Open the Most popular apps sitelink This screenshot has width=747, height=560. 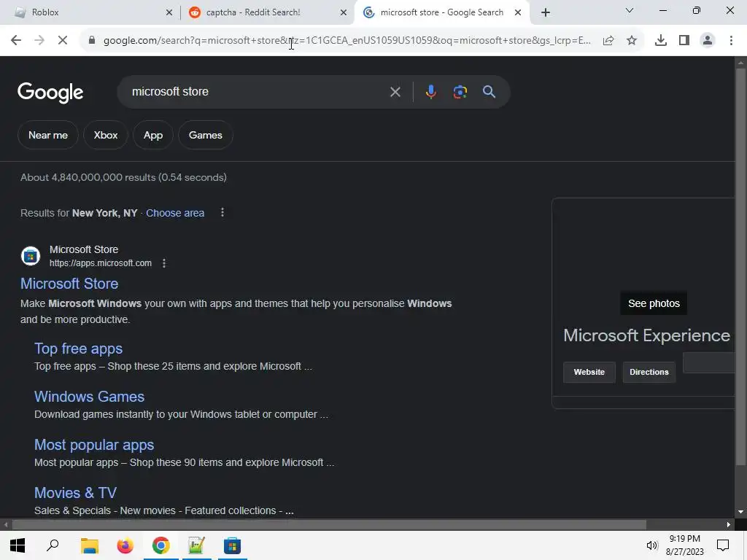pyautogui.click(x=94, y=445)
